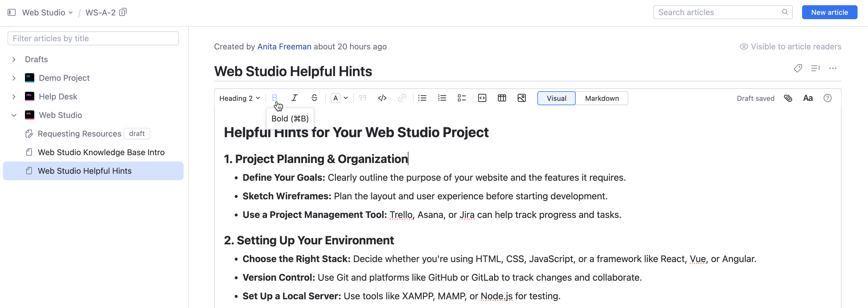
Task: Select the Visual editing mode
Action: pyautogui.click(x=556, y=98)
